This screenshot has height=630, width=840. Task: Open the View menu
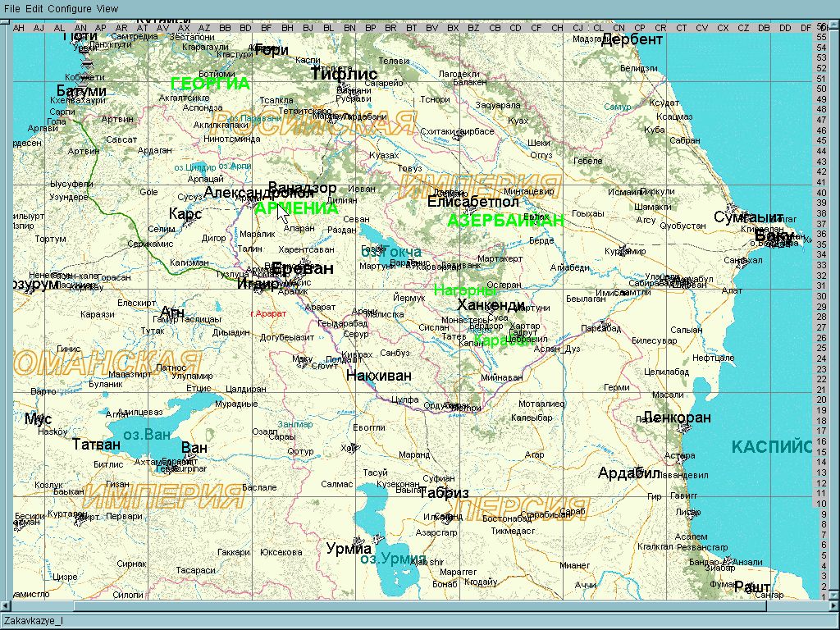tap(107, 8)
